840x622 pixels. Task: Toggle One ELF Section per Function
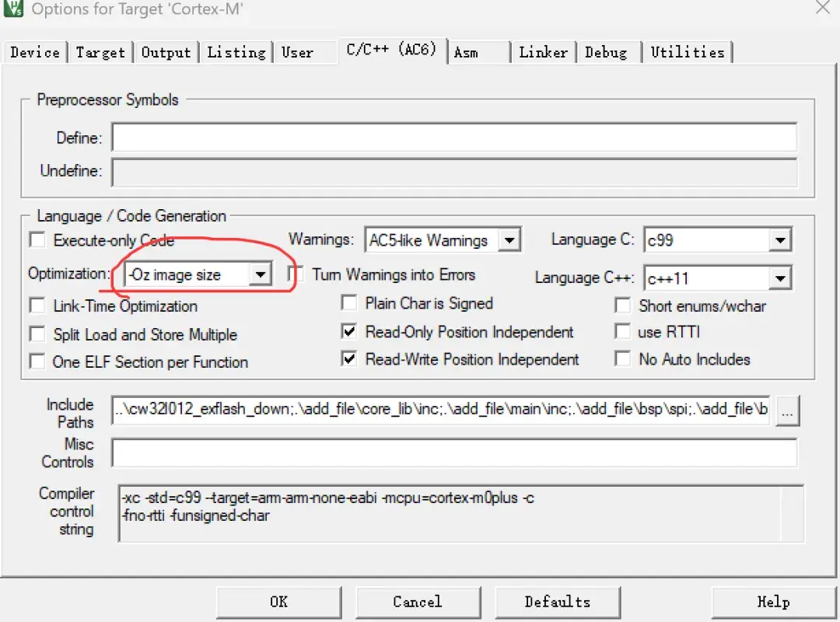(37, 362)
